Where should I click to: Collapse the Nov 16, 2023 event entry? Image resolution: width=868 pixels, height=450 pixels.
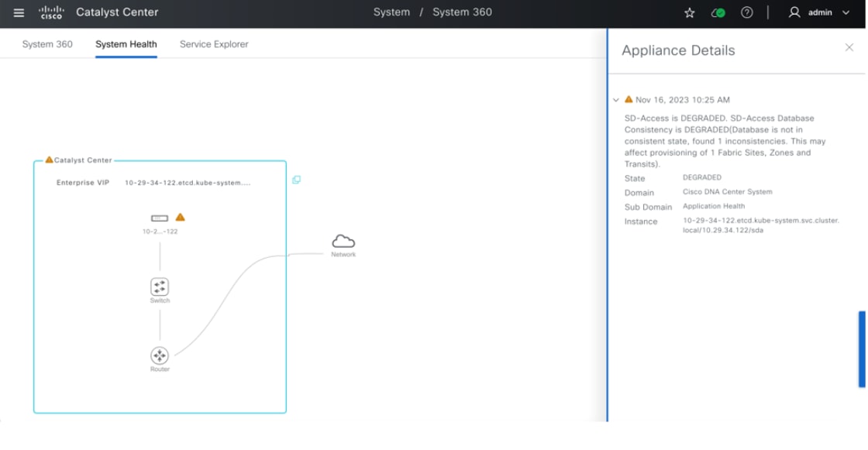tap(616, 100)
